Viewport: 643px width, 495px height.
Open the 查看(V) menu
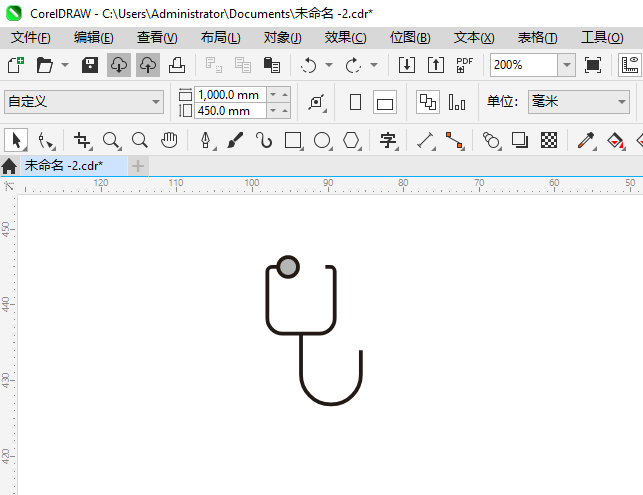(157, 38)
